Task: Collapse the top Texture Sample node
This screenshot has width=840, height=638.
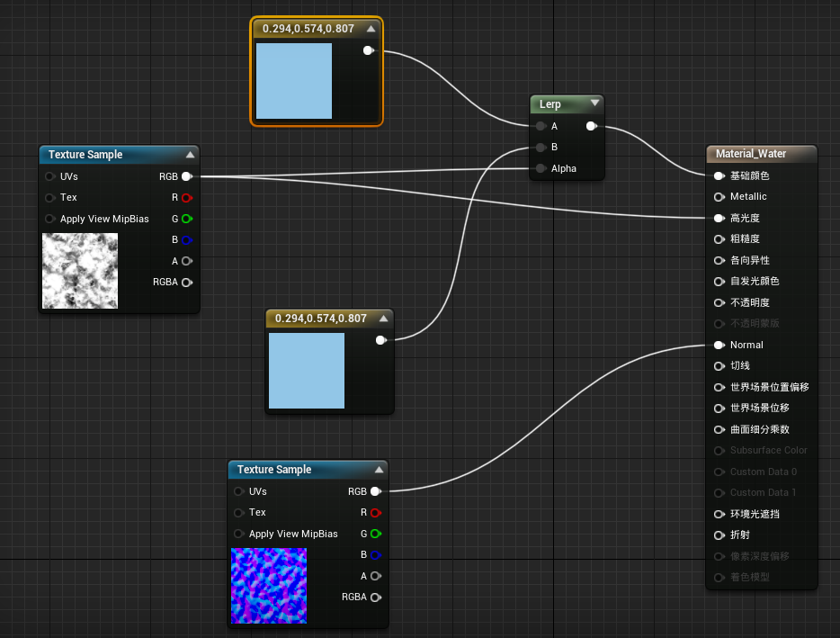Action: [x=192, y=154]
